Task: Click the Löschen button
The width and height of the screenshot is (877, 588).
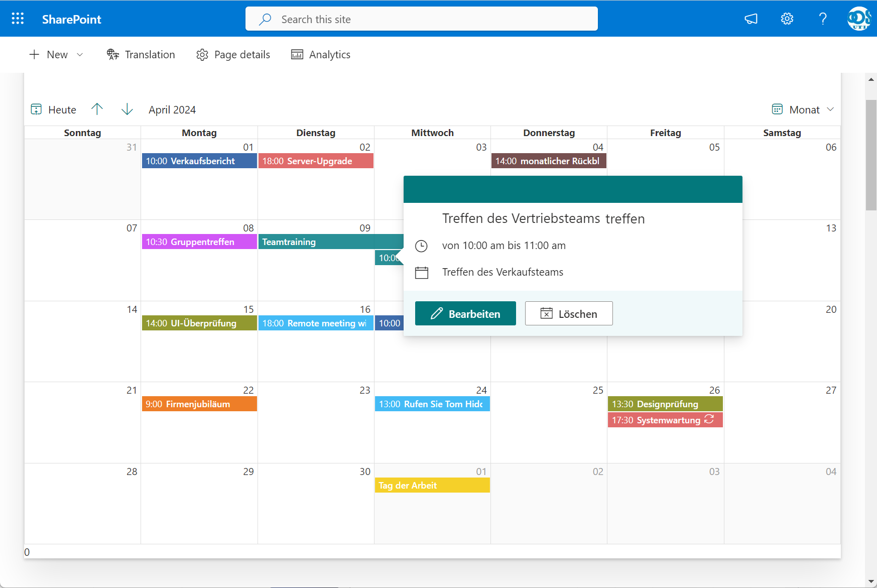Action: click(569, 314)
